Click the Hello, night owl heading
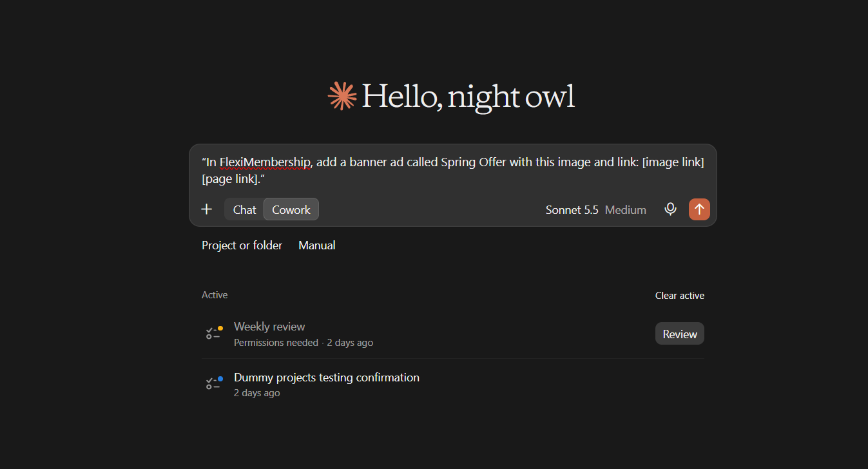 (468, 97)
